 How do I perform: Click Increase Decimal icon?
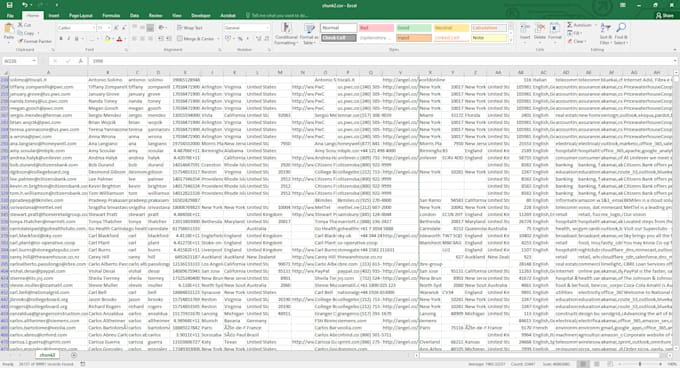pyautogui.click(x=258, y=39)
